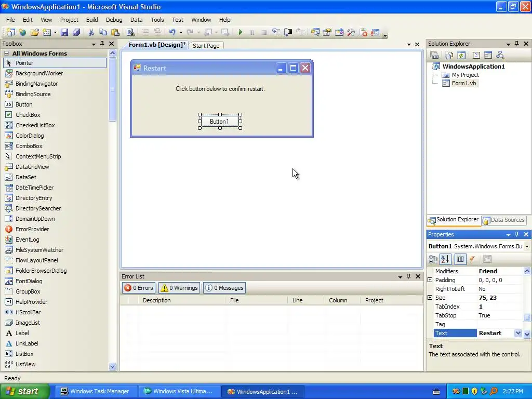
Task: Click the Save All icon
Action: pyautogui.click(x=76, y=32)
